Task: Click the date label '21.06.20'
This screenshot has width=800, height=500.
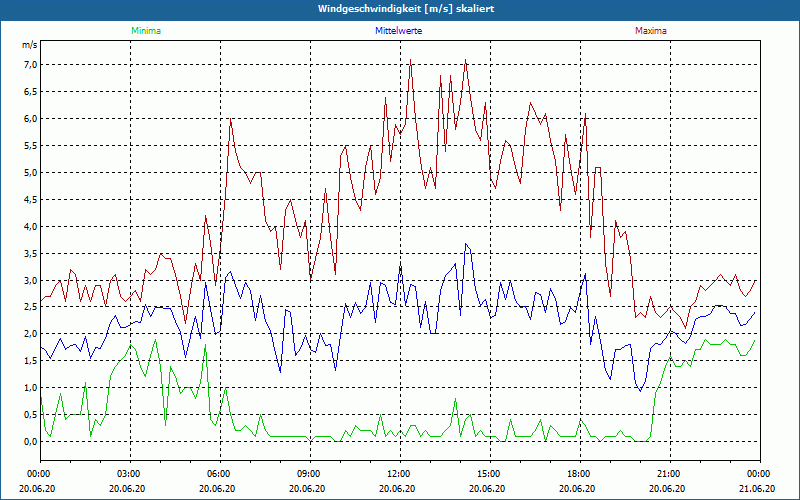Action: click(x=758, y=488)
